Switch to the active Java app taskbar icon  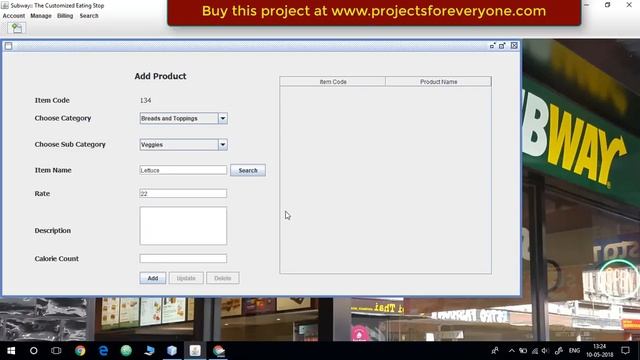pyautogui.click(x=195, y=351)
